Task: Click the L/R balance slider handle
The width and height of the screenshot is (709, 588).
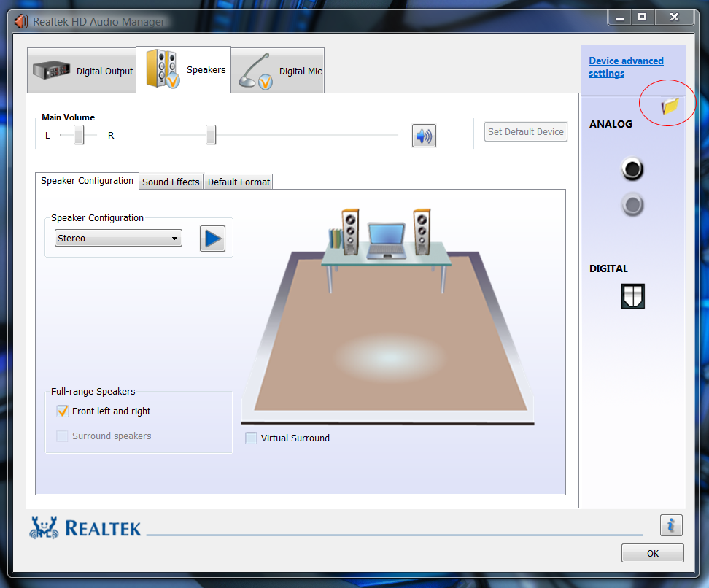Action: point(79,135)
